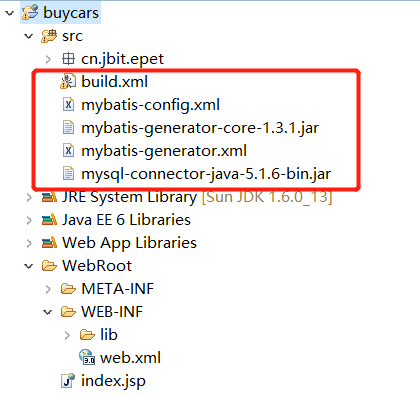The width and height of the screenshot is (420, 396).
Task: Click the mysql-connector jar file icon
Action: [68, 174]
